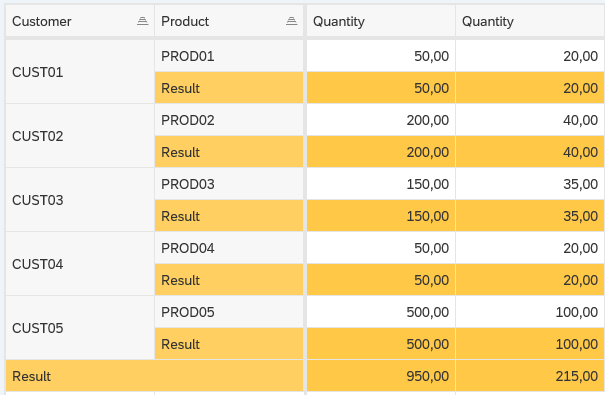Select the second Quantity column header
Image resolution: width=605 pixels, height=395 pixels.
point(530,21)
